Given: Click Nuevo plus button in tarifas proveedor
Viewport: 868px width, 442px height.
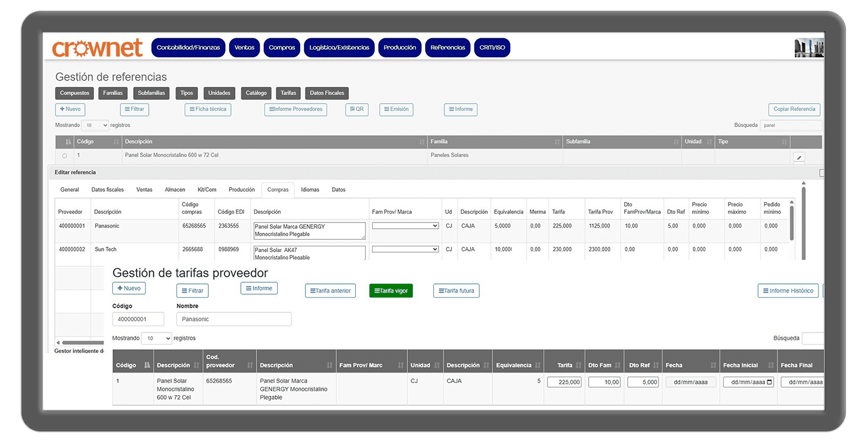Looking at the screenshot, I should pos(129,288).
